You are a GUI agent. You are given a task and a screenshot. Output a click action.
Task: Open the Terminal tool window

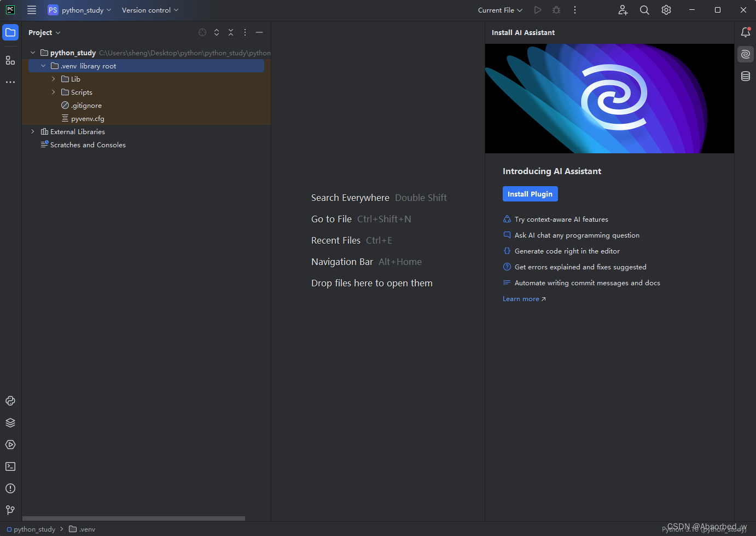click(x=10, y=466)
